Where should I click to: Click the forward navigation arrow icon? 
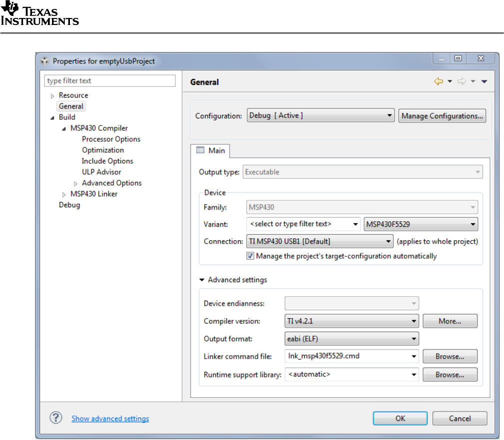tap(462, 82)
